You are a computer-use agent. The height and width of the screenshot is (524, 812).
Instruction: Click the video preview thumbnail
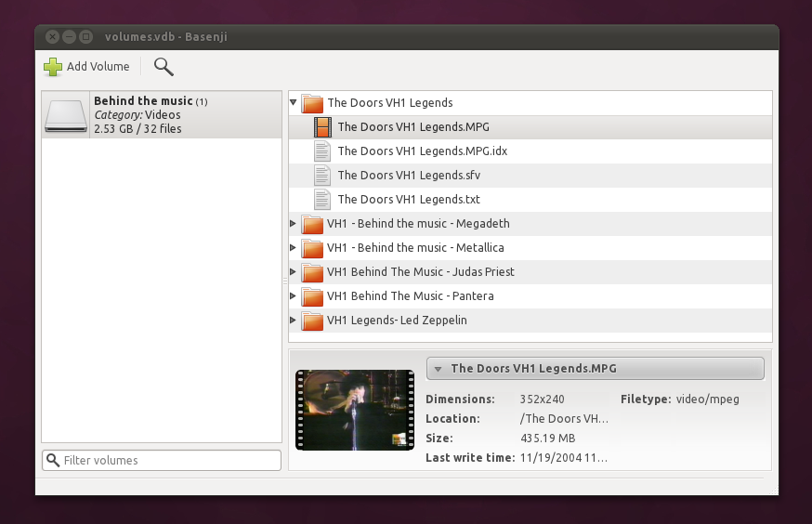[355, 410]
